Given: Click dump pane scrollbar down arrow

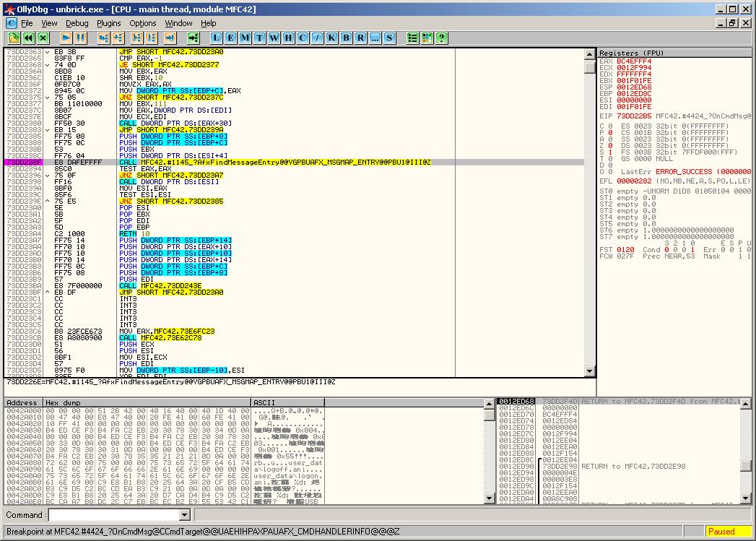Looking at the screenshot, I should (x=489, y=498).
